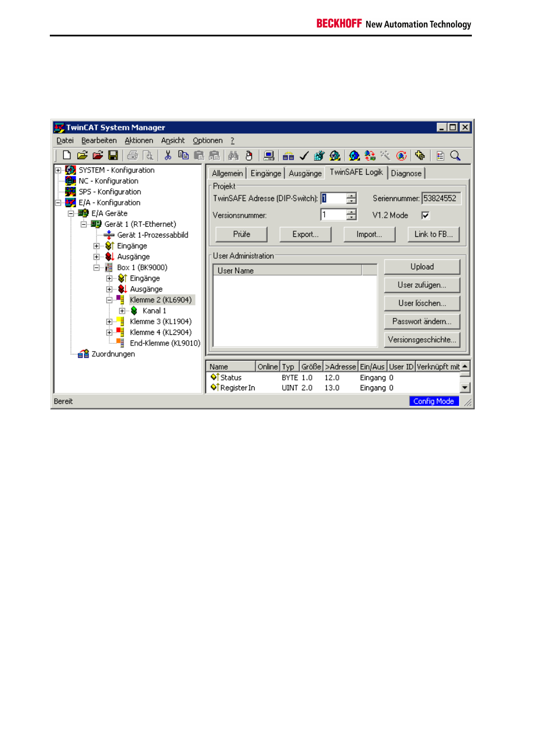Click the Open file folder icon

pyautogui.click(x=82, y=156)
